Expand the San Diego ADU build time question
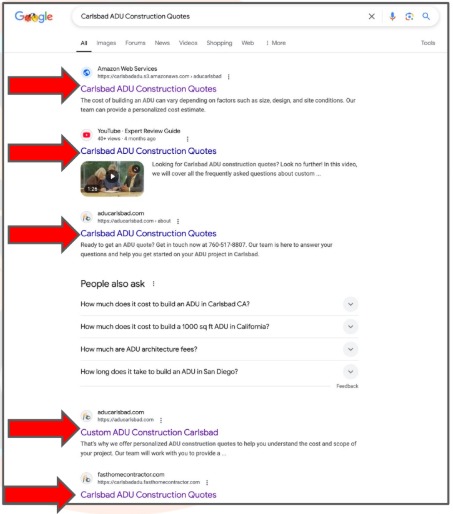Screen dimensions: 453x514 pos(219,372)
